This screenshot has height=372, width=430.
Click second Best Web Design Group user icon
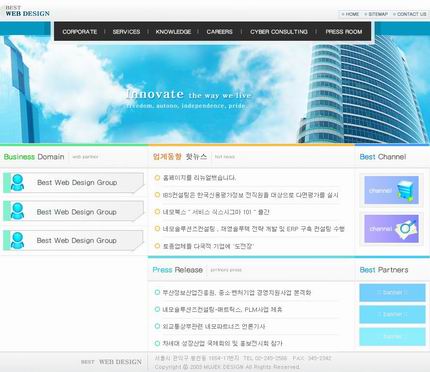tap(17, 211)
